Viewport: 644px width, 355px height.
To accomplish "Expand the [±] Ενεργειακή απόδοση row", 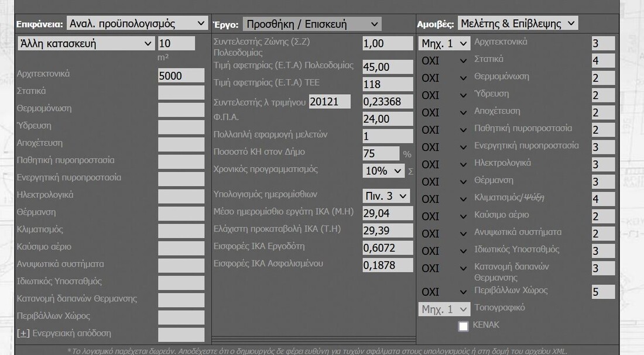I will 23,333.
